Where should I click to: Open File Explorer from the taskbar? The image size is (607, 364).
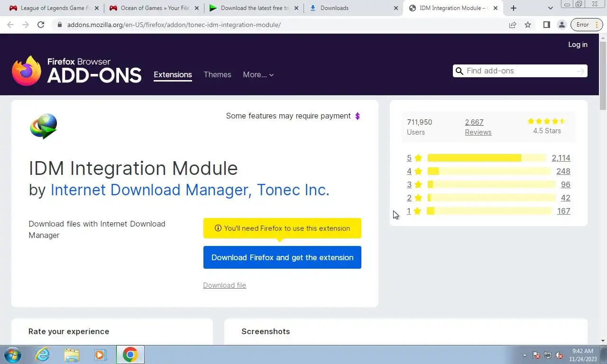point(72,355)
